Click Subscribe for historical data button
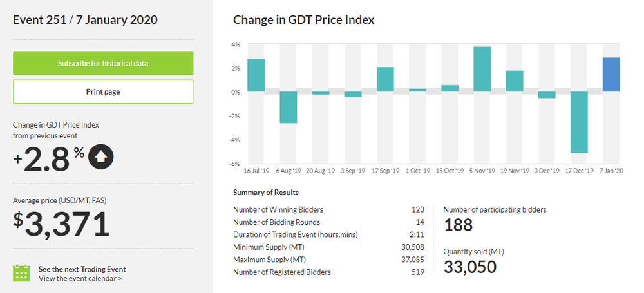Image resolution: width=644 pixels, height=293 pixels. [x=103, y=63]
